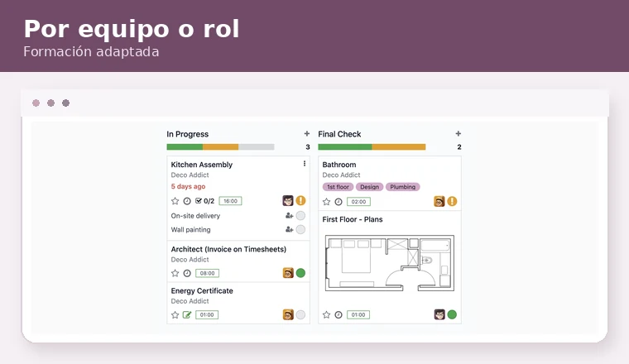
Task: Assign user to On-site delivery subtask
Action: (x=289, y=216)
